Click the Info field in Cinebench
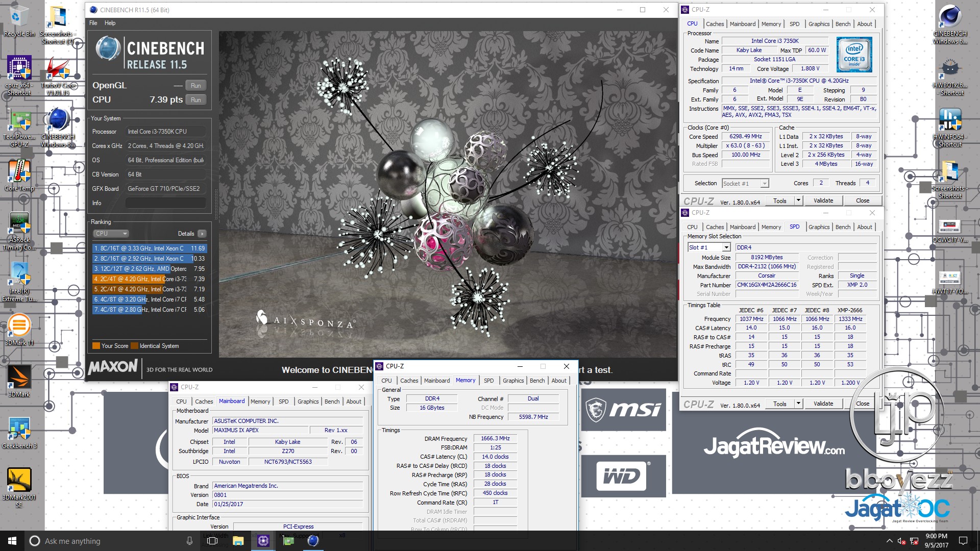The width and height of the screenshot is (980, 551). click(x=165, y=203)
